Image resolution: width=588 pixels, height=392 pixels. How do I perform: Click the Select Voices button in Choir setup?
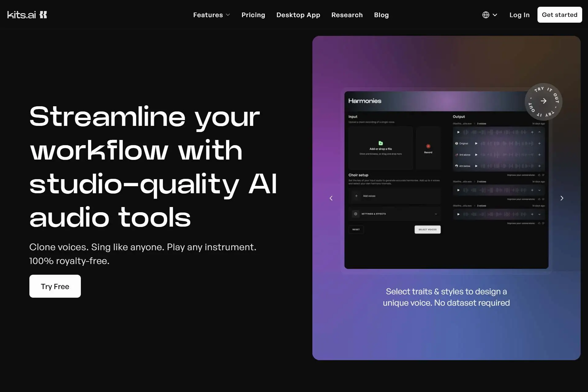(428, 229)
